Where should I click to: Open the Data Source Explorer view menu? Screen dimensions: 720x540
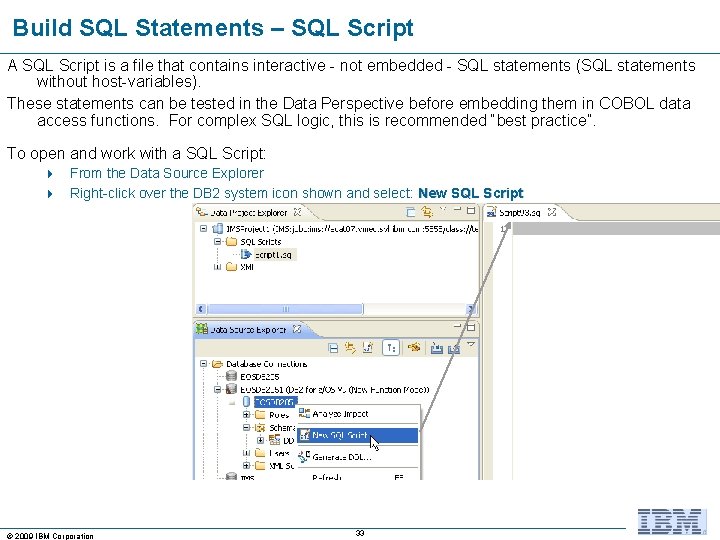pos(471,344)
